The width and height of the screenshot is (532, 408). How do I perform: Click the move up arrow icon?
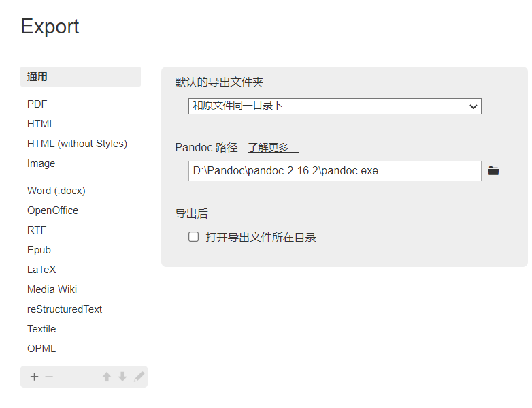pyautogui.click(x=107, y=377)
